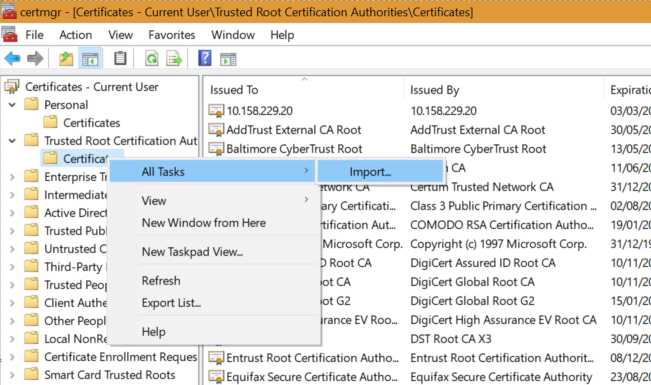Click the console icon beside File menu
The image size is (651, 385).
(9, 34)
